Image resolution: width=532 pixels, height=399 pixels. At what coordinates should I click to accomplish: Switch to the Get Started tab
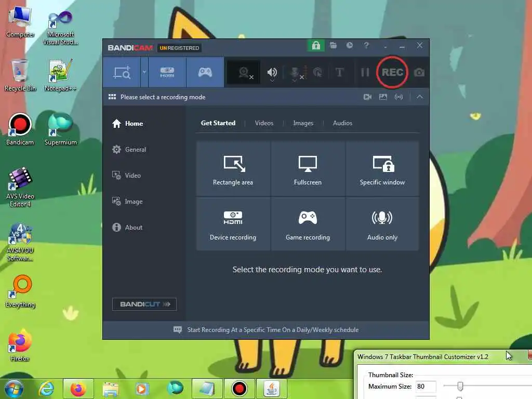coord(218,123)
